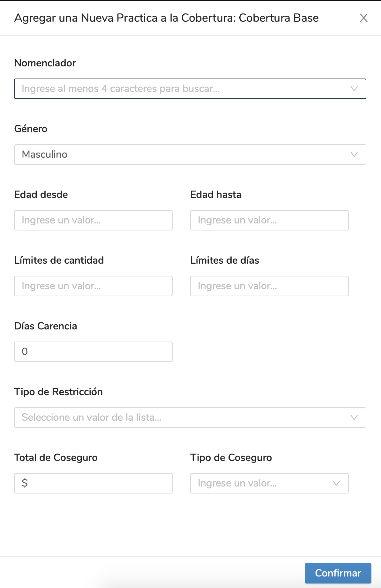Select the Límites de días input

point(269,286)
